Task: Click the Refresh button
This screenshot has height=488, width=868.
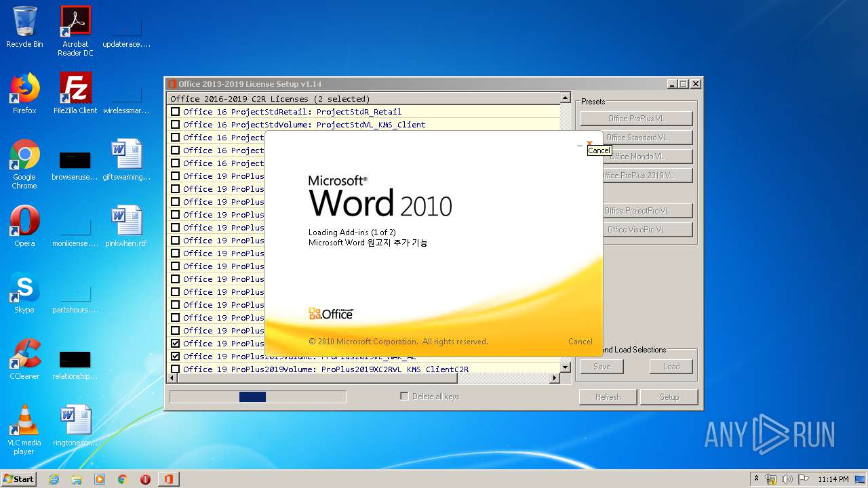Action: point(608,397)
